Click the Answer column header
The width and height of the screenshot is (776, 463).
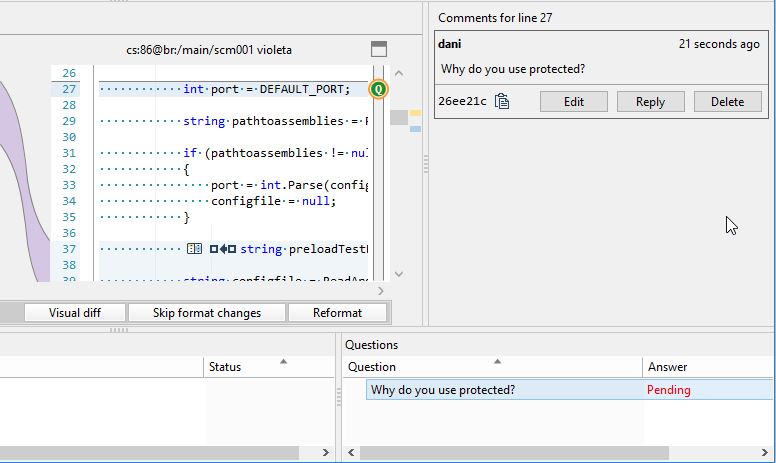click(x=708, y=367)
